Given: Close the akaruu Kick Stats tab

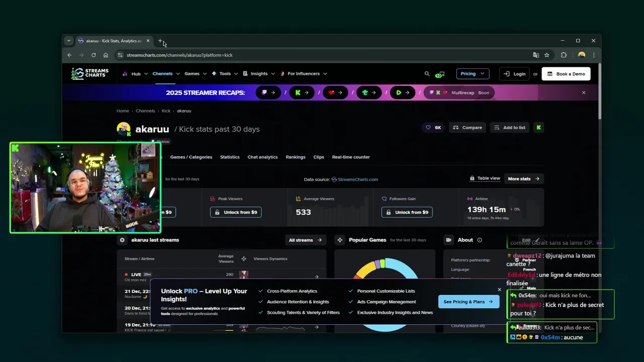Looking at the screenshot, I should (148, 41).
